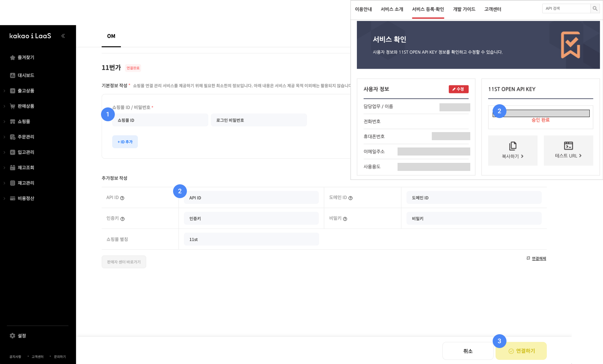Switch to the 개발 가이드 tab
Viewport: 603px width, 364px height.
point(464,9)
